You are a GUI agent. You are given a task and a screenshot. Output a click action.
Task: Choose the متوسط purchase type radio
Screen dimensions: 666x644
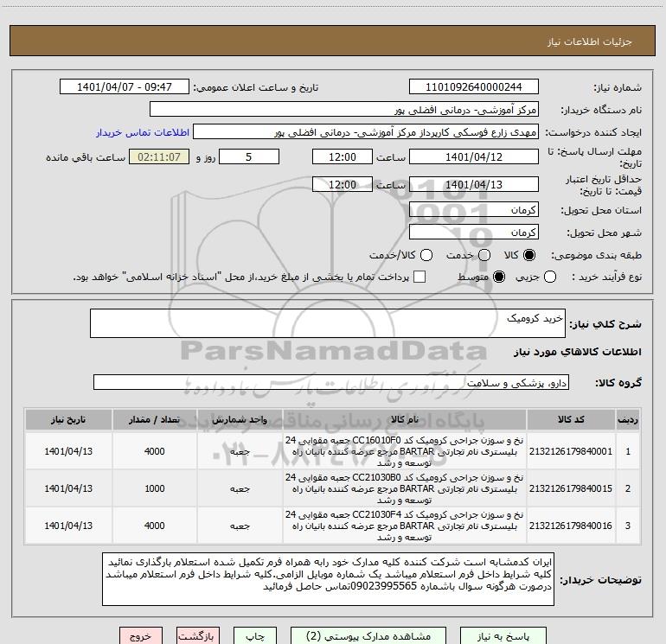[499, 277]
